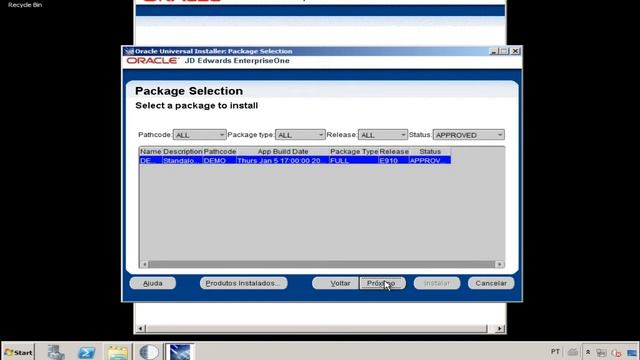Open the Release filter dropdown

[x=382, y=135]
